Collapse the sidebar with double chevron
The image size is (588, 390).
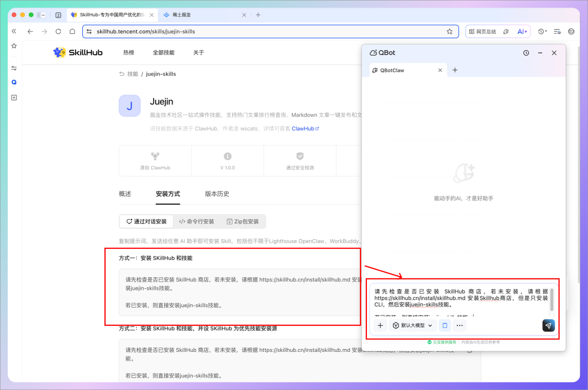pos(14,32)
